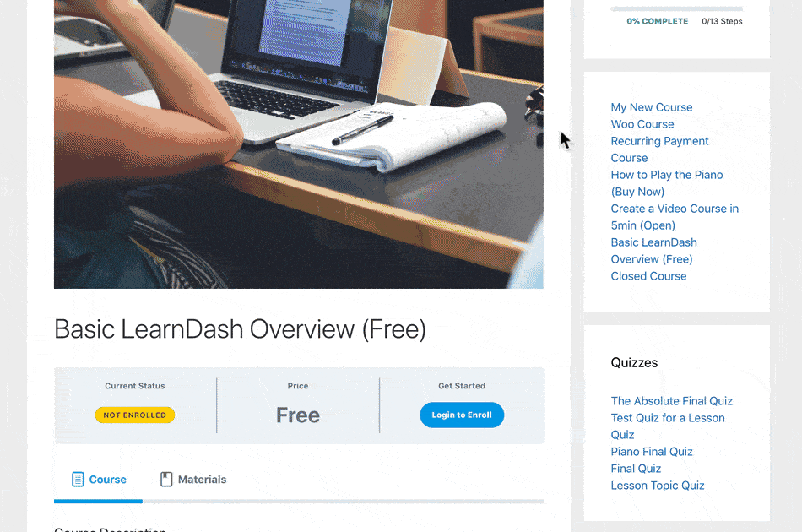This screenshot has height=532, width=802.
Task: Open the Lesson Topic Quiz link
Action: click(658, 486)
